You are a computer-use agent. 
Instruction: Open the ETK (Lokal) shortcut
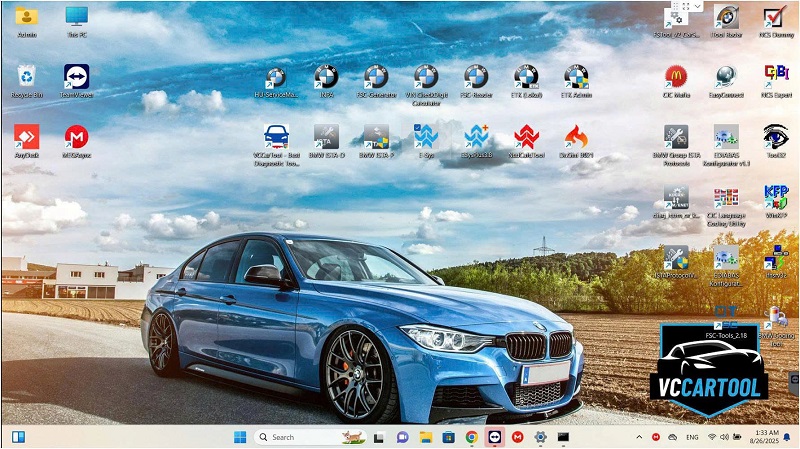point(526,81)
